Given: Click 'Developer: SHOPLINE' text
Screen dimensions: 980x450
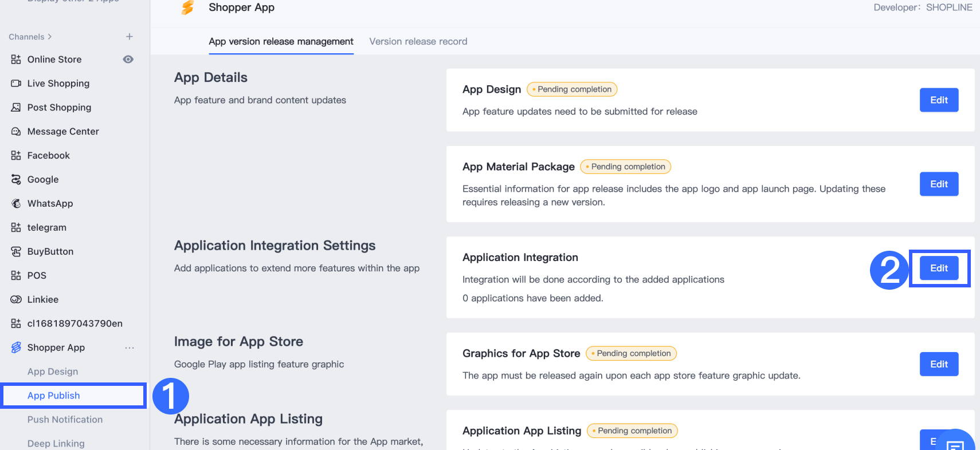Looking at the screenshot, I should click(x=923, y=7).
